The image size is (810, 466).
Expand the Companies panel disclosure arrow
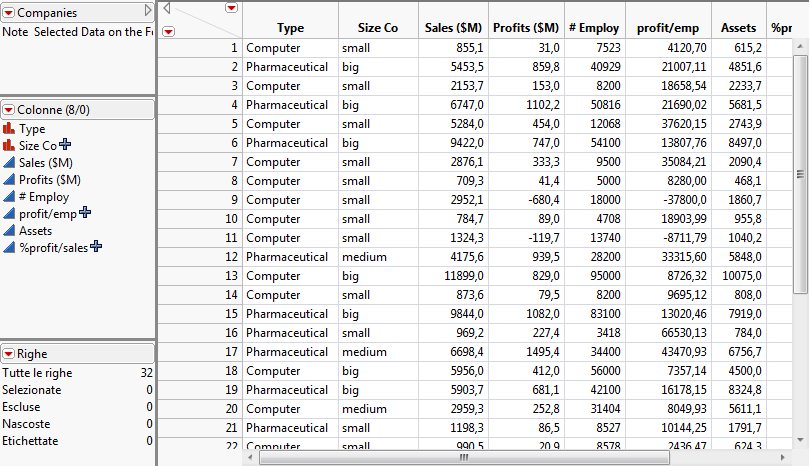[148, 12]
